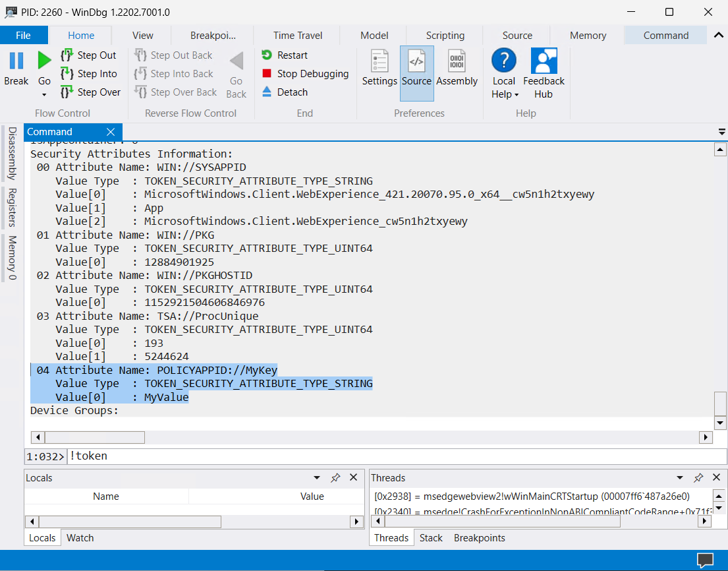Close the Command window tab

110,132
